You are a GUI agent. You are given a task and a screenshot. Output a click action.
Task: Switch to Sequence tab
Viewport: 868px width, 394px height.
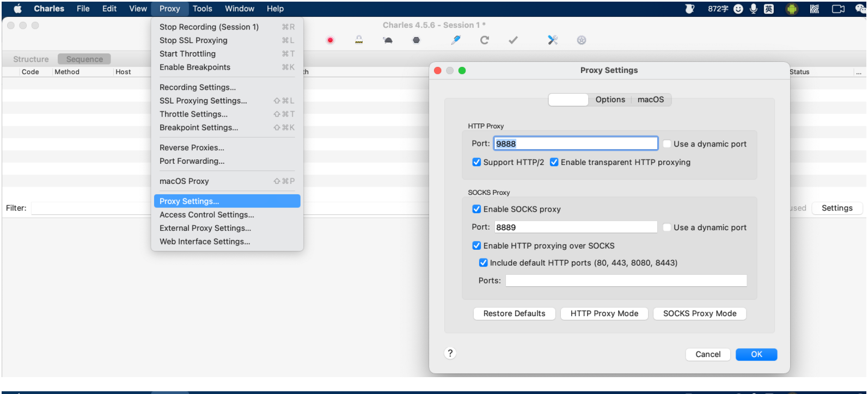[84, 59]
